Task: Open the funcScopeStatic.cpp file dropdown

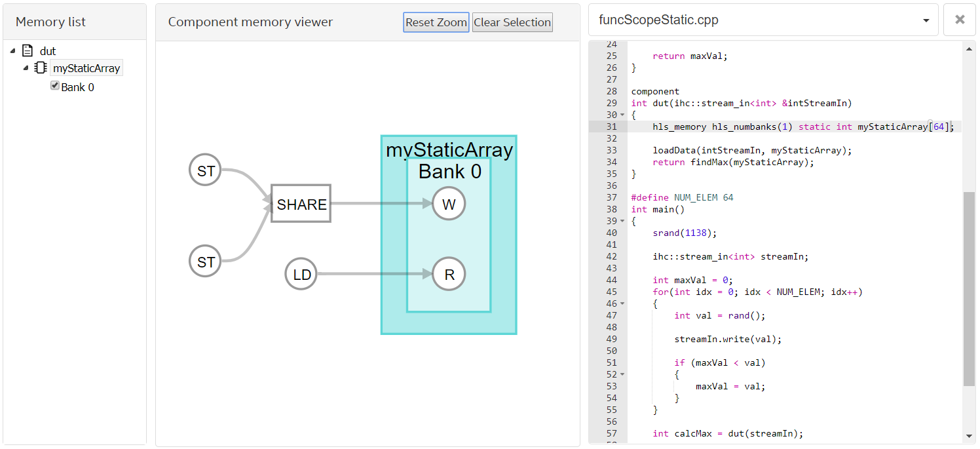Action: pyautogui.click(x=926, y=20)
